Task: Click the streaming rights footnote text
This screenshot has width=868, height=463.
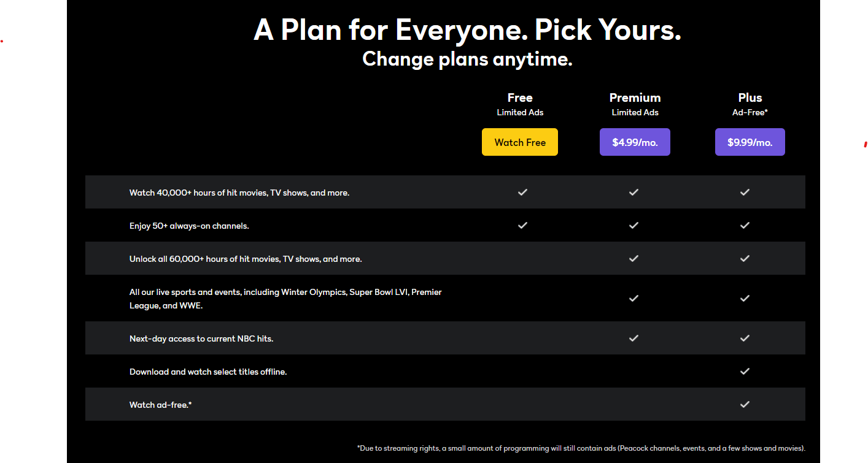Action: click(x=580, y=448)
